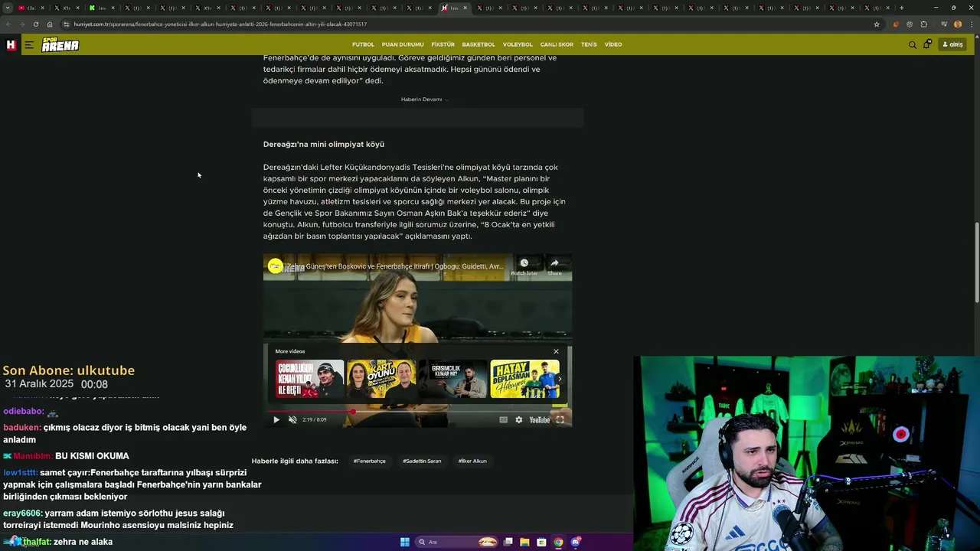This screenshot has width=980, height=551.
Task: Open the Kart Oyunu video thumbnail
Action: pyautogui.click(x=381, y=379)
